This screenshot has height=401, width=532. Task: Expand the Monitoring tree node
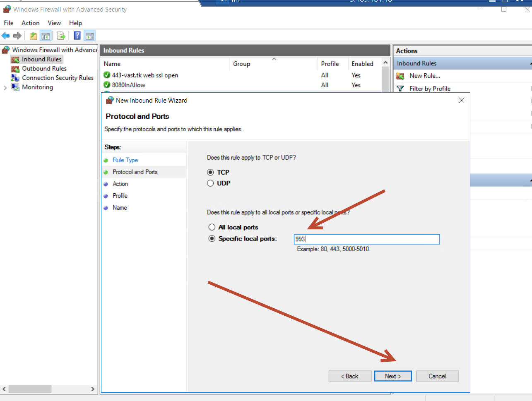(5, 88)
